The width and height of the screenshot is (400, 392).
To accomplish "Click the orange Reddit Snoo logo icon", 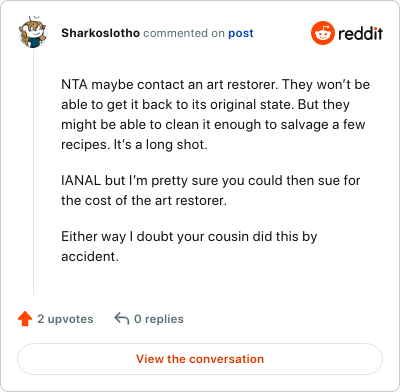I will click(x=323, y=33).
